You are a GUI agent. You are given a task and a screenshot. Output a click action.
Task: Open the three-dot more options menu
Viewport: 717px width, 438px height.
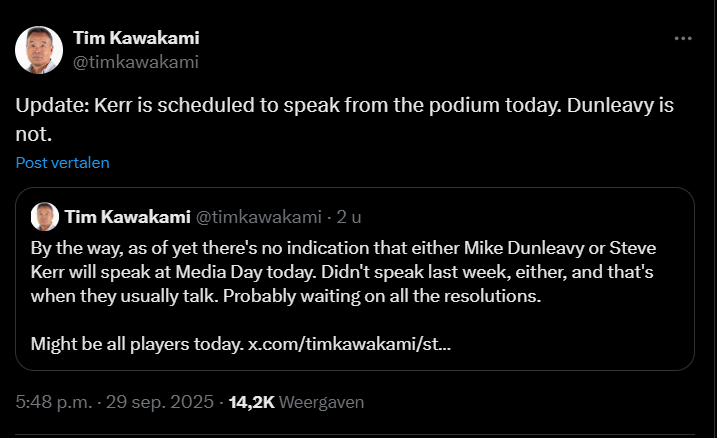683,39
